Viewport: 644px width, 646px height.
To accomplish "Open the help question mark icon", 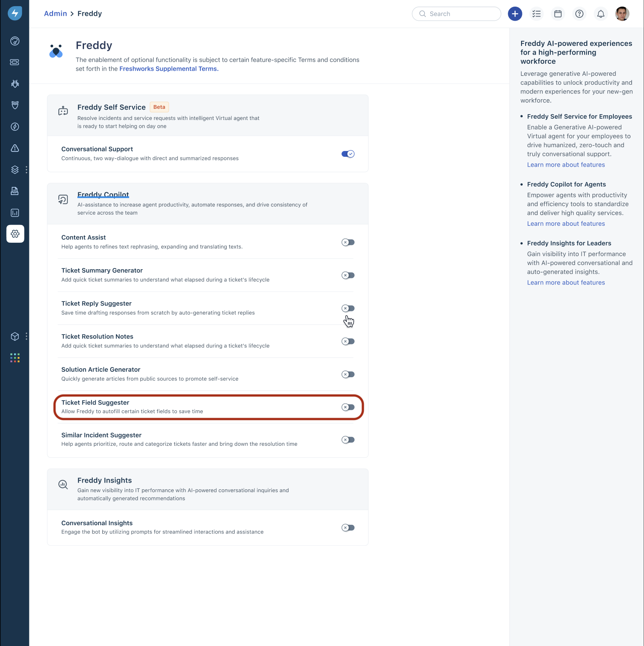I will pos(579,14).
